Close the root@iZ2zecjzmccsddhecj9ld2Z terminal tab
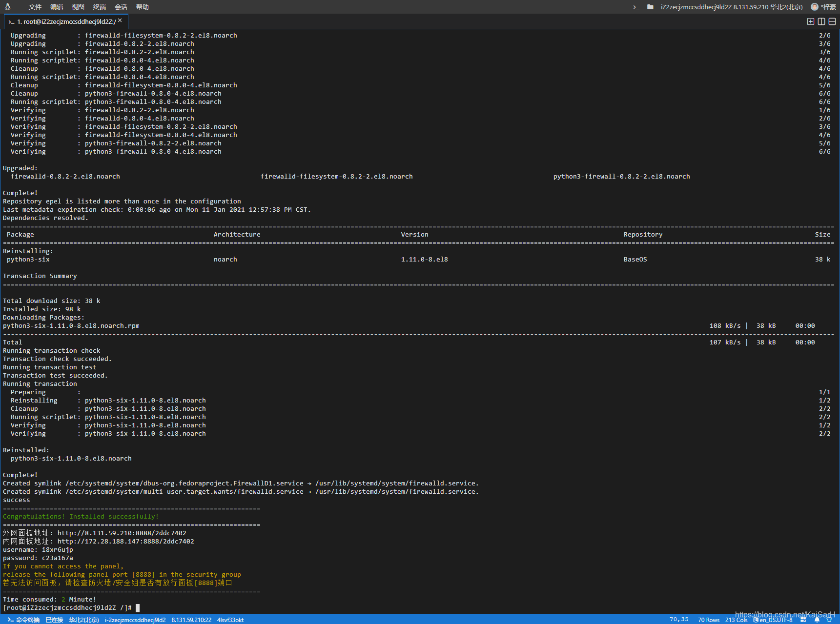The height and width of the screenshot is (624, 840). pos(120,20)
